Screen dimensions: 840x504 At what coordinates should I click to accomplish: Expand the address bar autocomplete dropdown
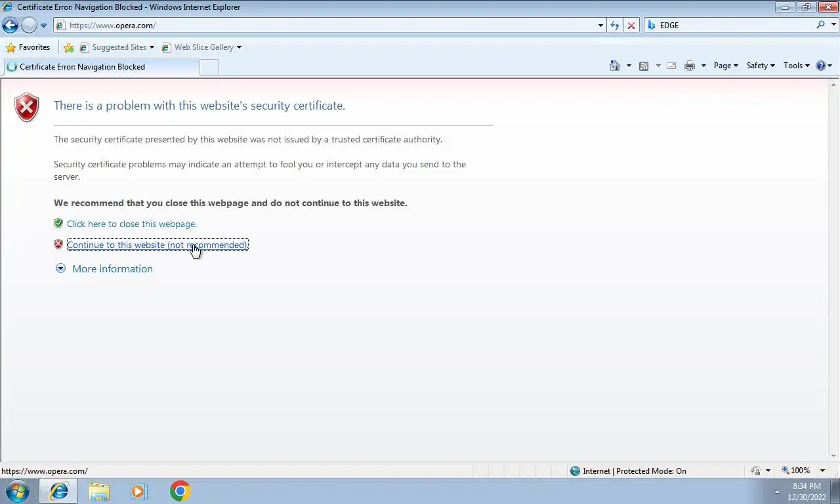point(600,26)
